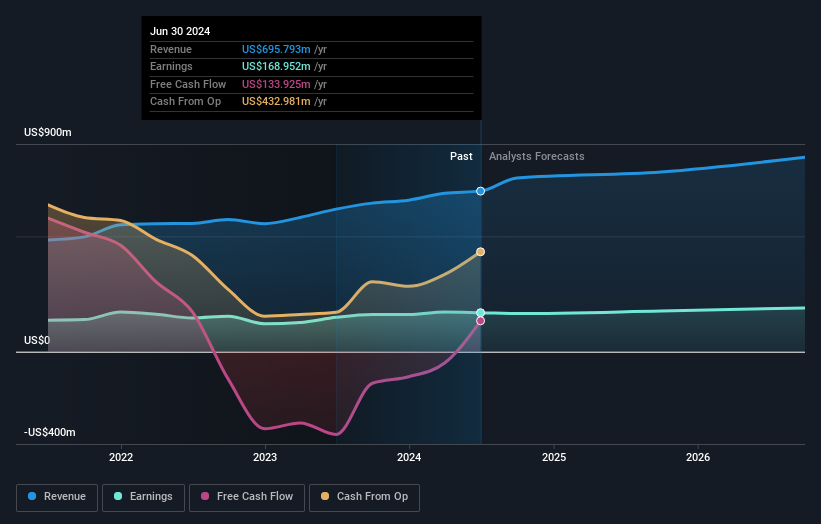Screen dimensions: 821x524
Task: Click the Analysts Forecasts label
Action: pos(537,156)
